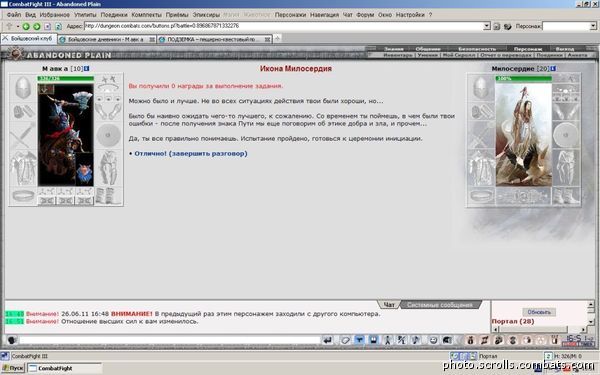This screenshot has width=600, height=375.
Task: Open the Утилиты menu
Action: click(x=85, y=15)
